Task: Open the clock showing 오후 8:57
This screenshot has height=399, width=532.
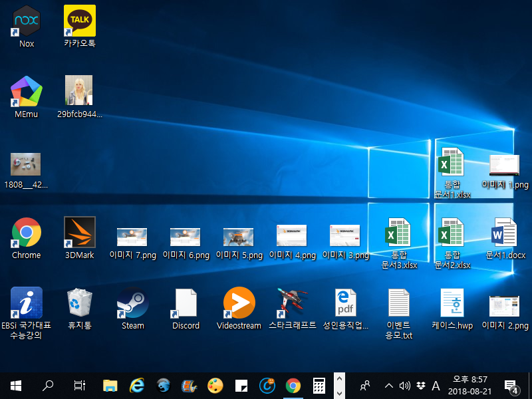Action: click(470, 386)
